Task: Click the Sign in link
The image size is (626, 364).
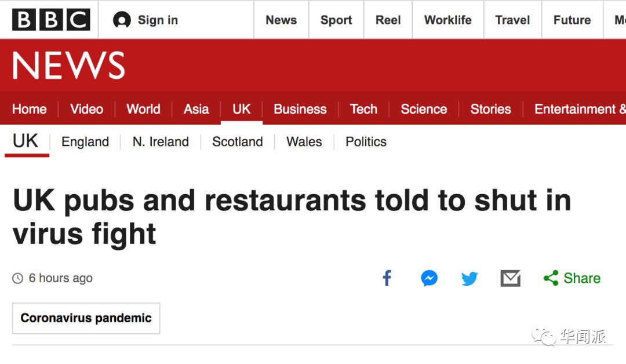Action: point(158,20)
